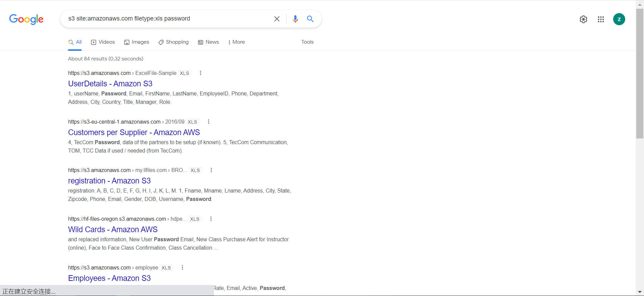This screenshot has height=296, width=644.
Task: Switch to the Images tab
Action: [x=137, y=42]
